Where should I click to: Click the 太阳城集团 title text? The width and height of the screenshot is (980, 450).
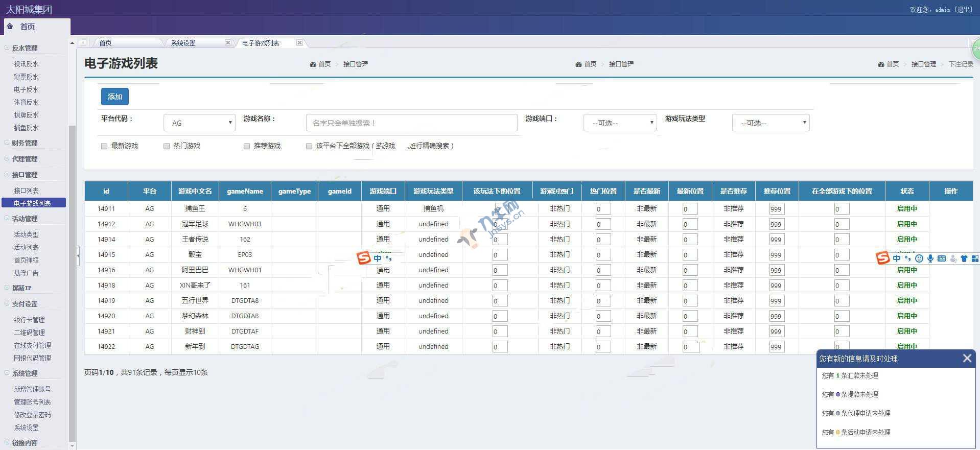click(29, 9)
